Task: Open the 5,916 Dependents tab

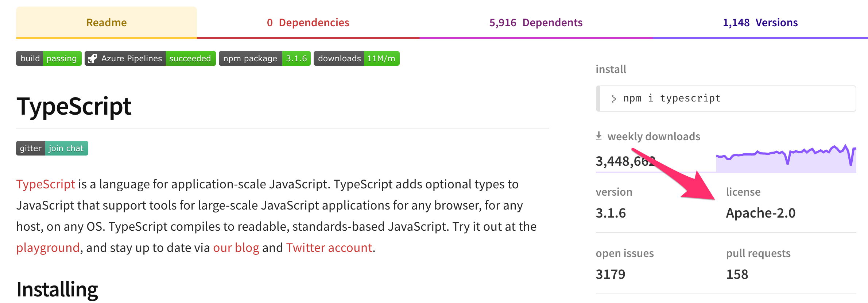Action: coord(536,23)
